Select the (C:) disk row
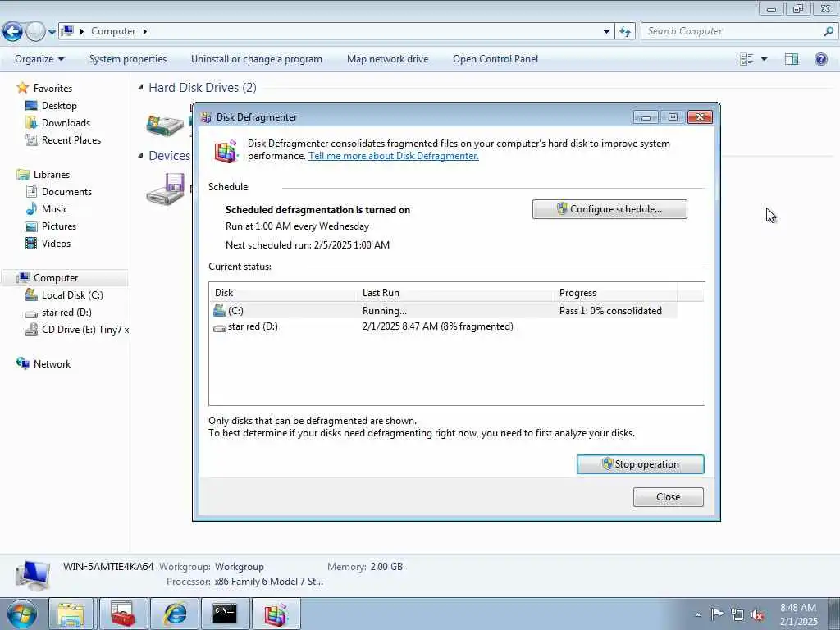 point(444,311)
